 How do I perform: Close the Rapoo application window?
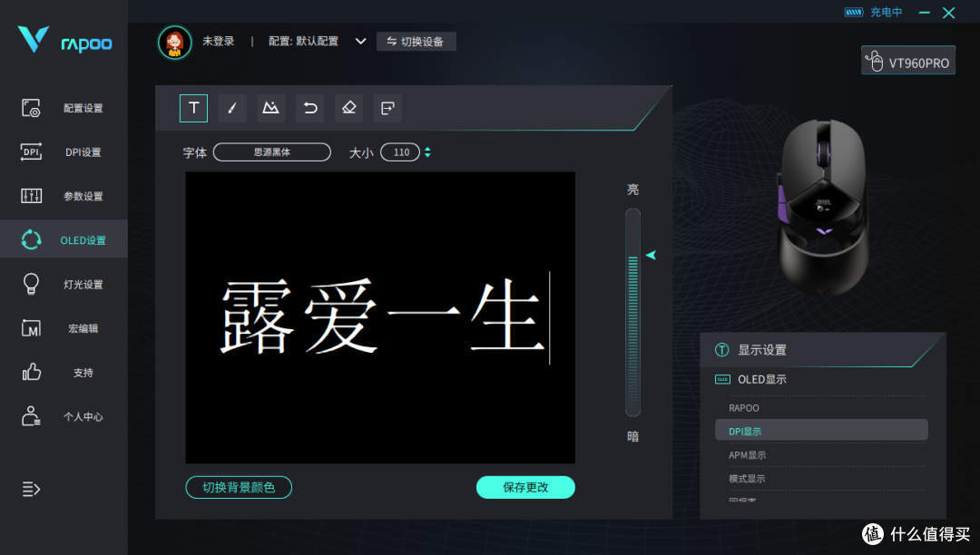949,13
